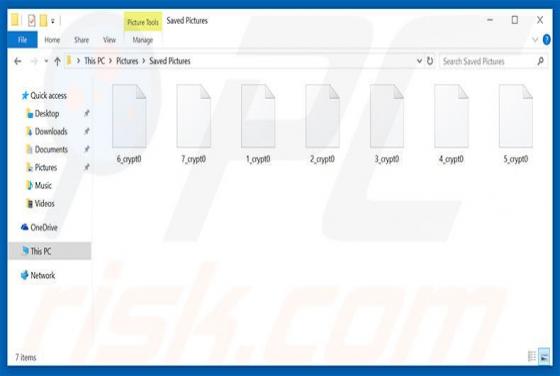Switch to large thumbnails view in status bar
The image size is (560, 376).
544,356
